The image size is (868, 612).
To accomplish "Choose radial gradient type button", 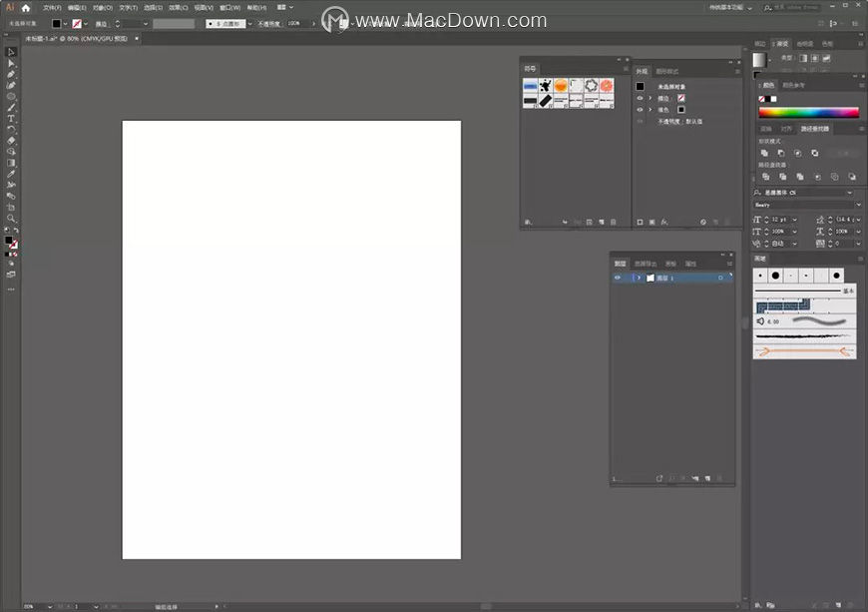I will (815, 58).
